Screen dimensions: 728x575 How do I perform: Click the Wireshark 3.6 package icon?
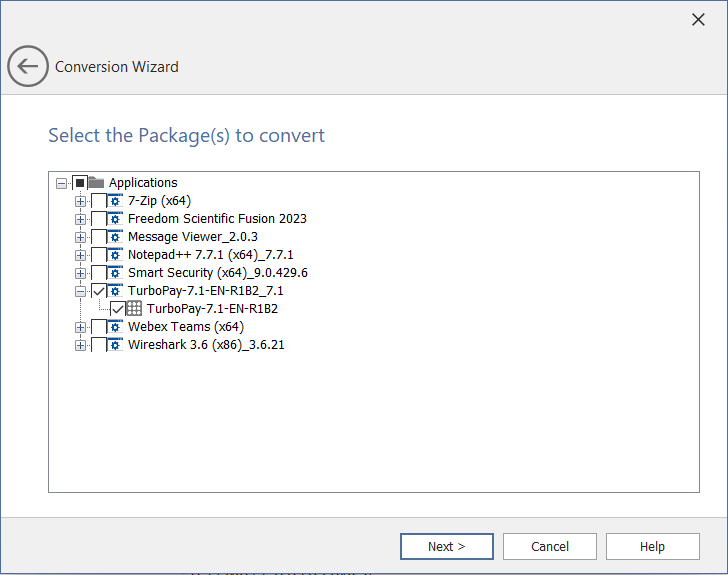coord(115,345)
